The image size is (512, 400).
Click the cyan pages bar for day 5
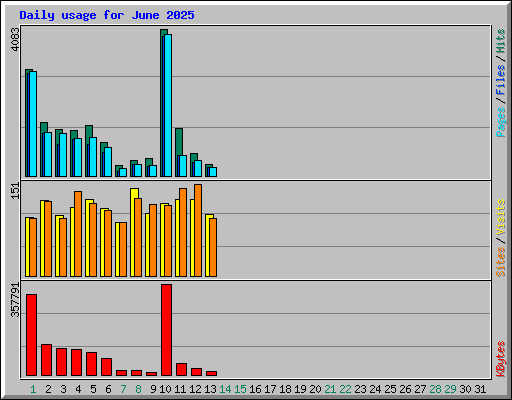point(93,157)
